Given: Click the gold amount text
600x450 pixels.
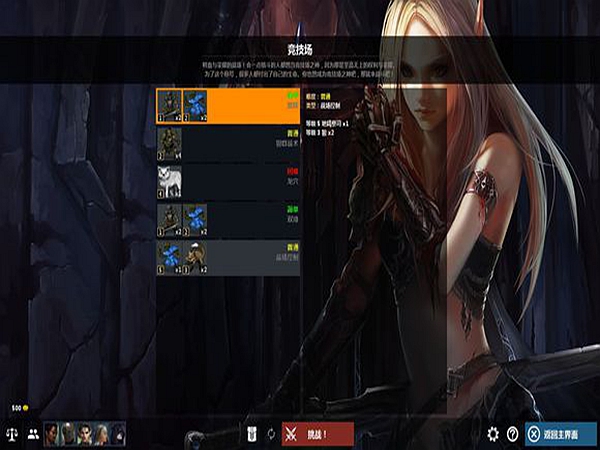Looking at the screenshot, I should click(16, 408).
